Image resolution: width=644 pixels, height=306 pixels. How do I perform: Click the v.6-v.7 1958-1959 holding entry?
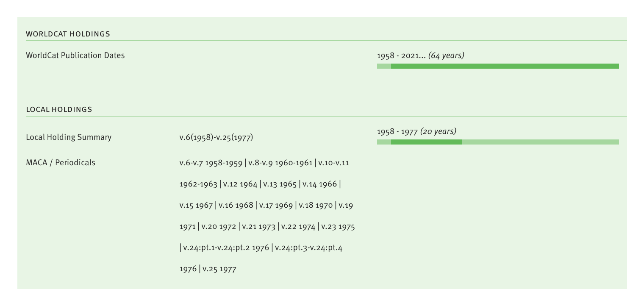click(x=211, y=163)
